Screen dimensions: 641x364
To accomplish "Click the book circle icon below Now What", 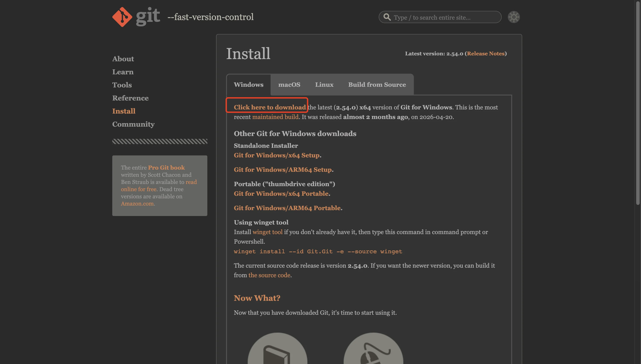I will (277, 348).
